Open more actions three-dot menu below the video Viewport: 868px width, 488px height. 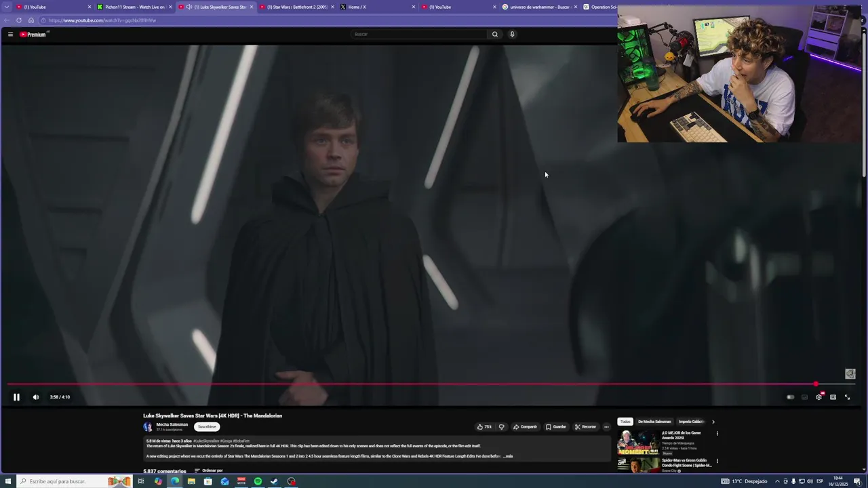(x=606, y=427)
